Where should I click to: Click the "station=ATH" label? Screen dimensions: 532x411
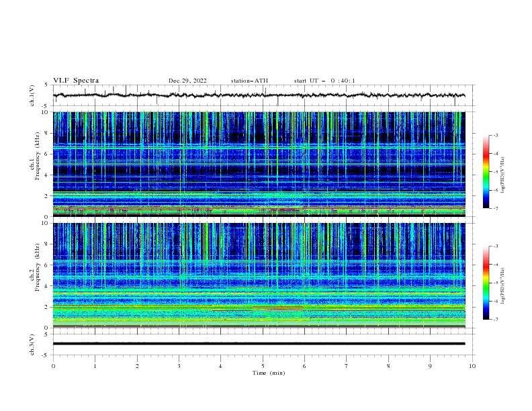coord(249,81)
